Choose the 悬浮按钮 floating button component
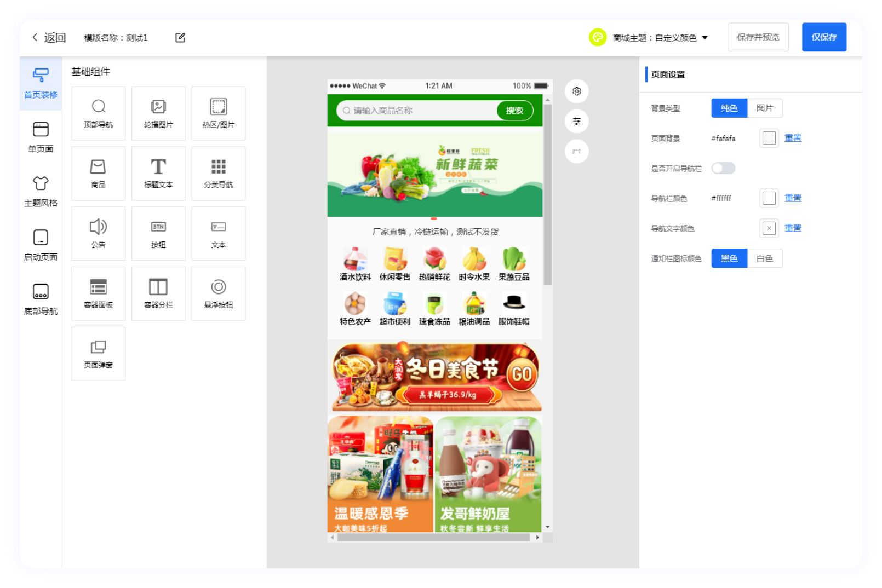 pyautogui.click(x=219, y=293)
